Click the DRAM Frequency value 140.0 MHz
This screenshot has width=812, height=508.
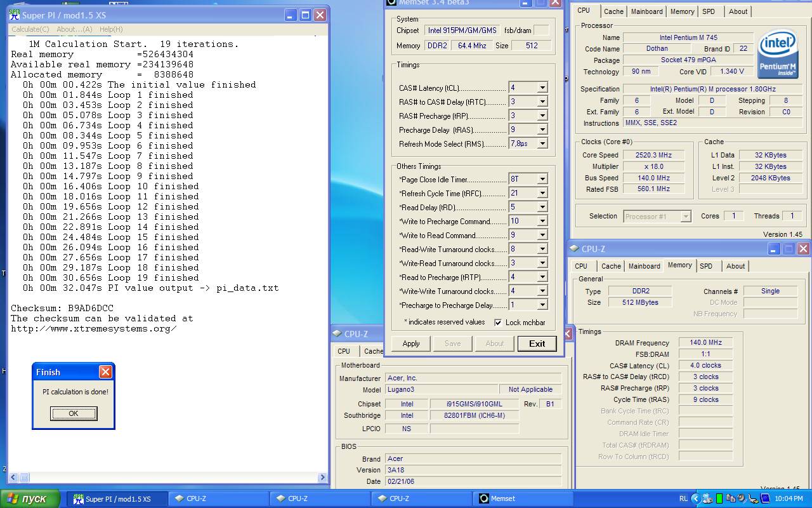[705, 343]
